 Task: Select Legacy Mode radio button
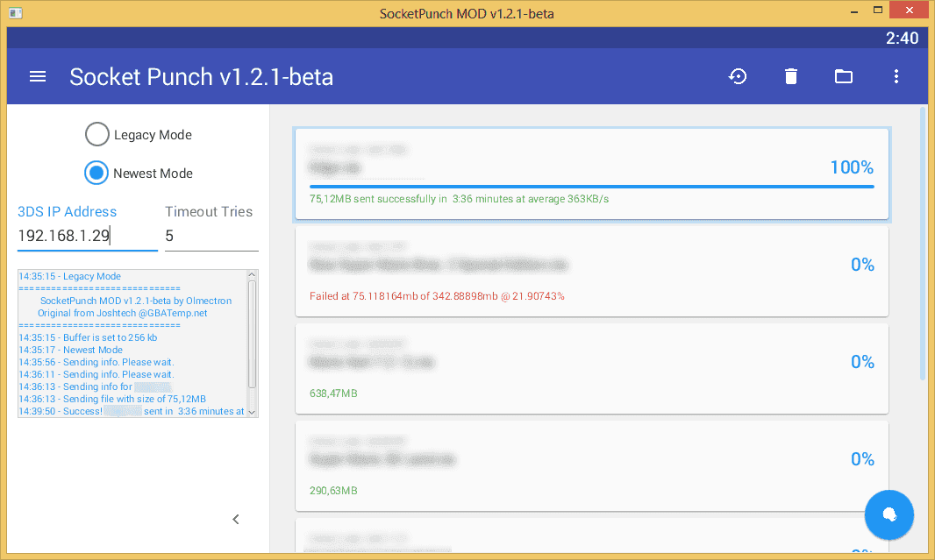click(x=97, y=135)
